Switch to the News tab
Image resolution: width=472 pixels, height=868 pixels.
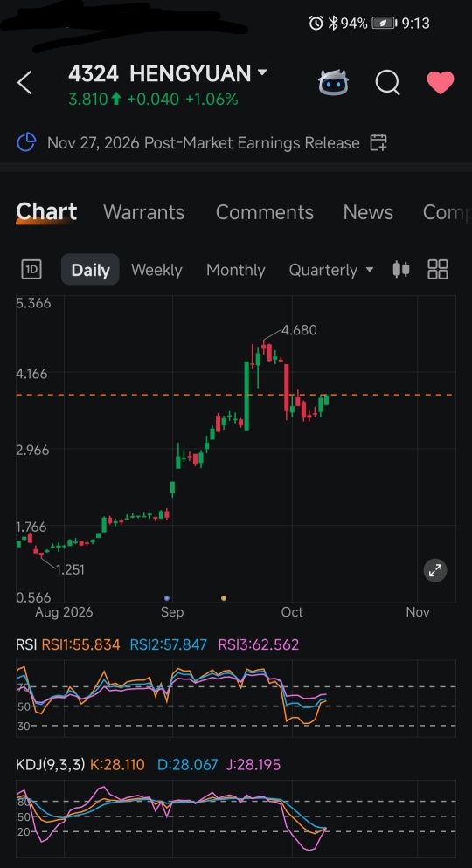tap(368, 212)
